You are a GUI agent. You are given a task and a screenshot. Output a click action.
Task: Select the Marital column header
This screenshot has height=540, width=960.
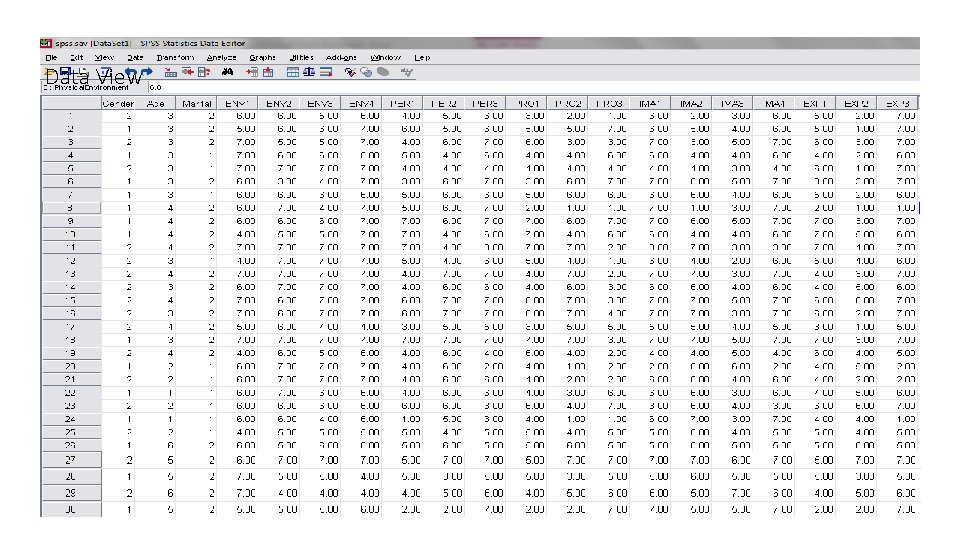pyautogui.click(x=196, y=104)
